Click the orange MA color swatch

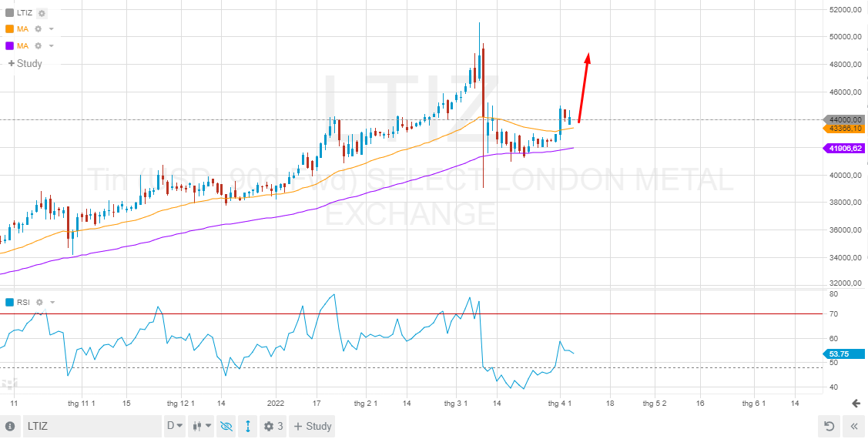pos(9,29)
